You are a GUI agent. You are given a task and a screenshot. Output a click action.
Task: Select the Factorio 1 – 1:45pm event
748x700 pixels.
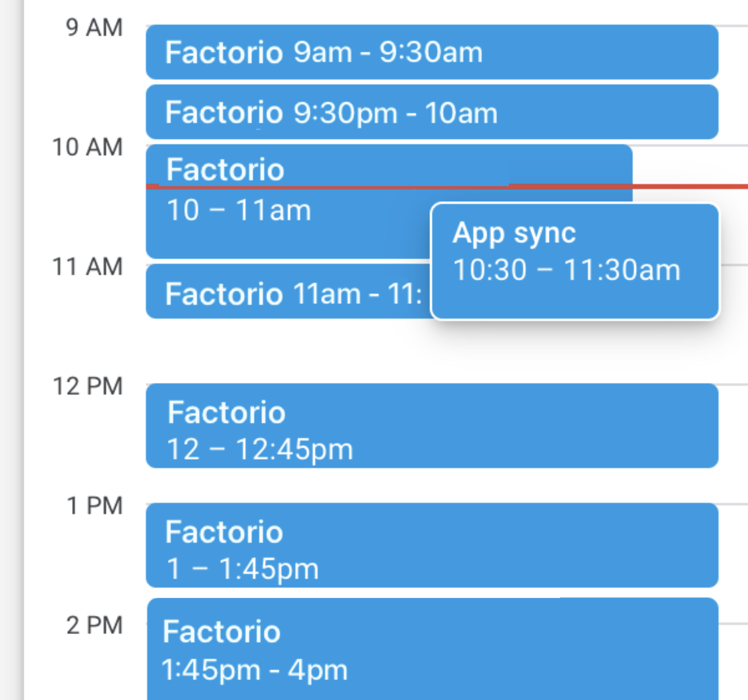click(x=432, y=545)
